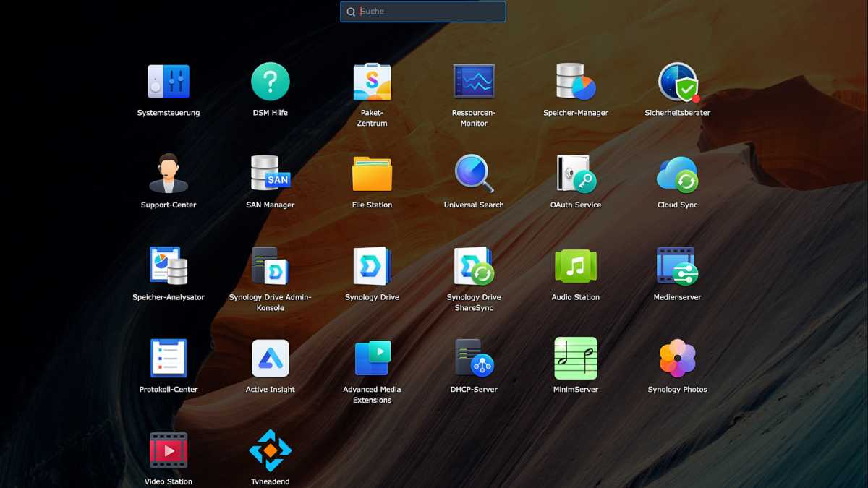Open OAuth Service app

point(576,174)
